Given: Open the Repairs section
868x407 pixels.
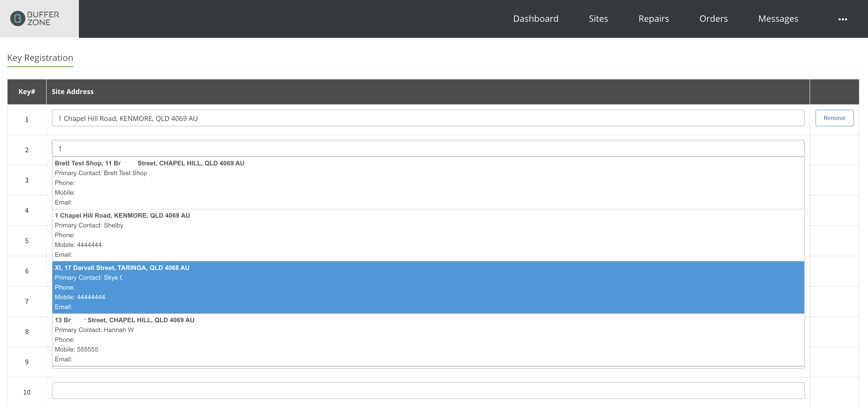Looking at the screenshot, I should pos(653,19).
